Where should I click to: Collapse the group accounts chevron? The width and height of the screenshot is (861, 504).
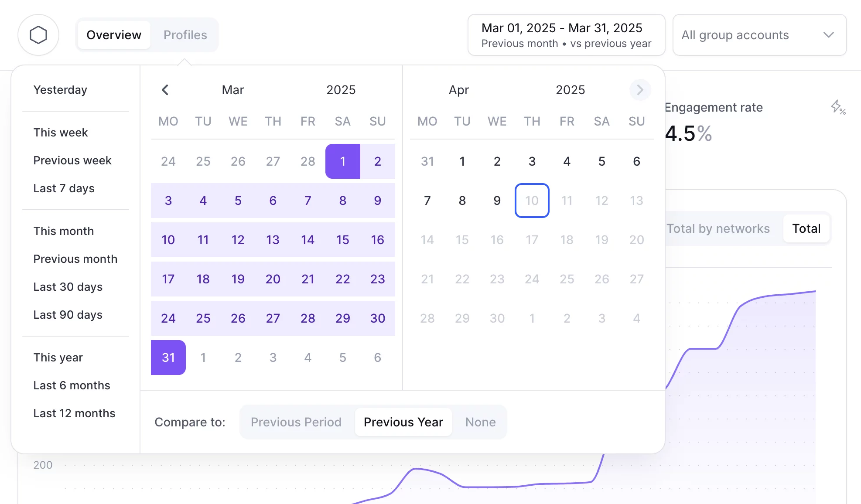tap(830, 35)
